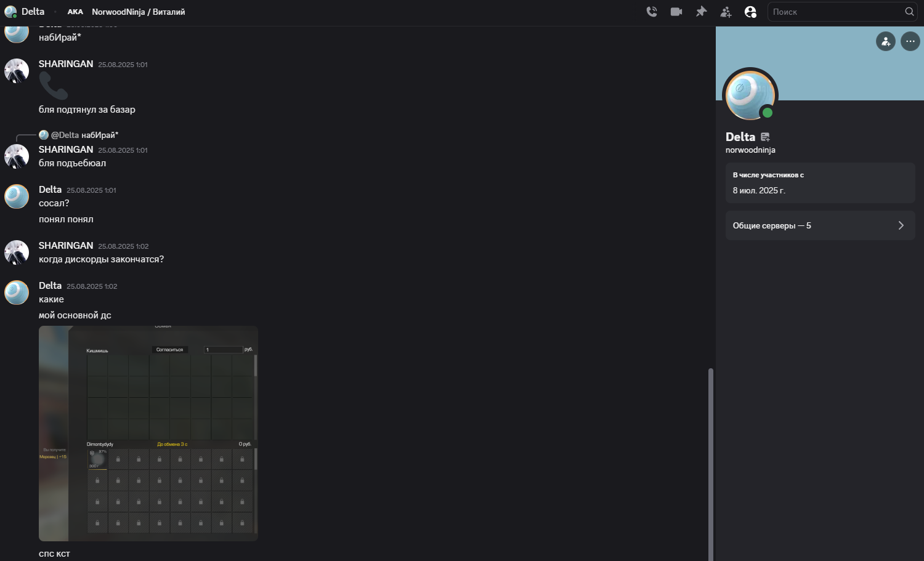This screenshot has height=561, width=924.
Task: Click the Delta title in header
Action: [x=33, y=12]
